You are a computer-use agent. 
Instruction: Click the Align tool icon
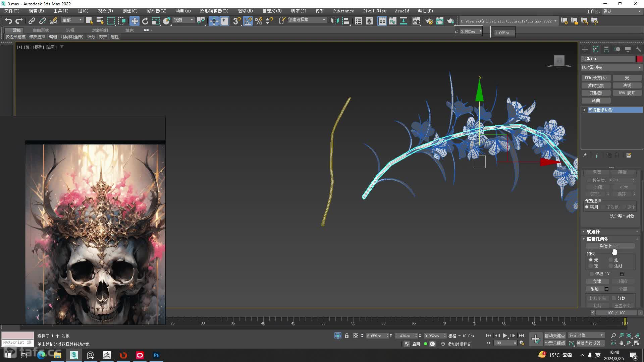345,21
